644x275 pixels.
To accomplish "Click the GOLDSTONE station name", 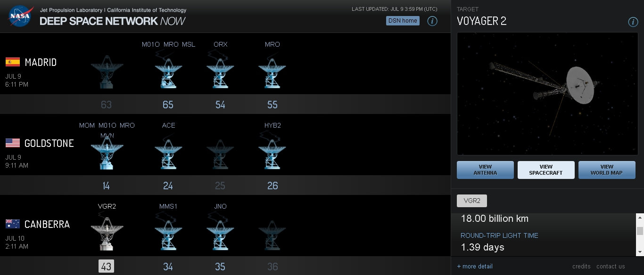I will pyautogui.click(x=49, y=143).
